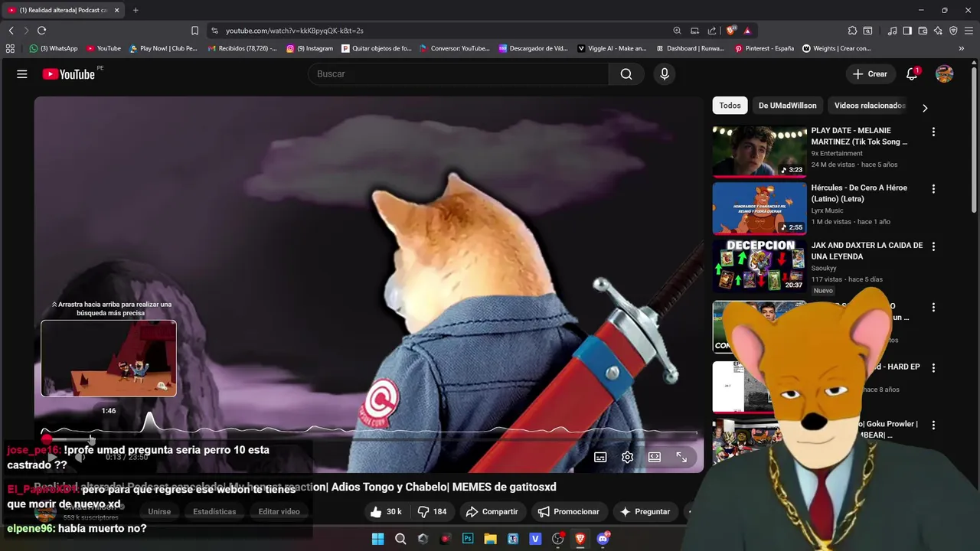Screen dimensions: 980x551
Task: Open Brave VPN shield icon
Action: [x=953, y=31]
